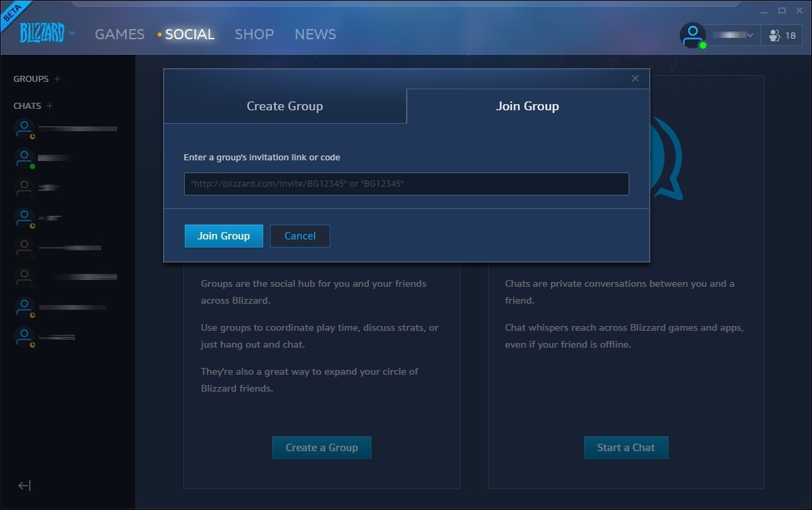This screenshot has width=812, height=510.
Task: Open the NEWS section
Action: coord(315,34)
